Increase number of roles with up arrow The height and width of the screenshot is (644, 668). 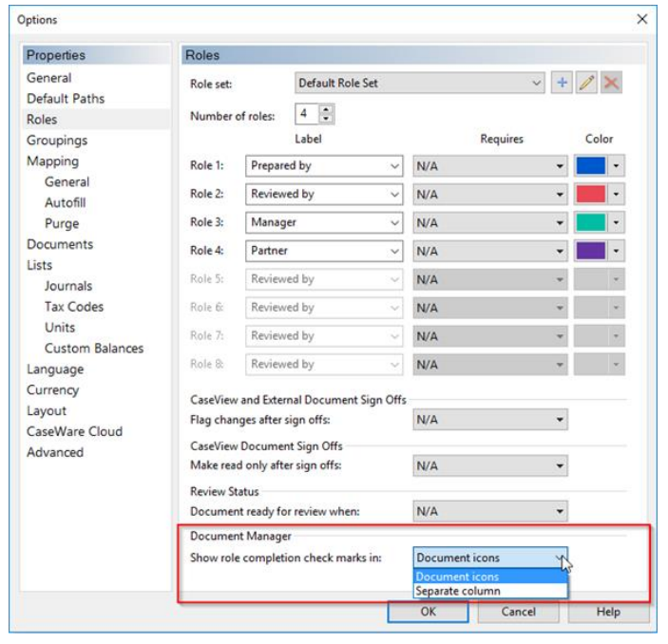[x=327, y=110]
